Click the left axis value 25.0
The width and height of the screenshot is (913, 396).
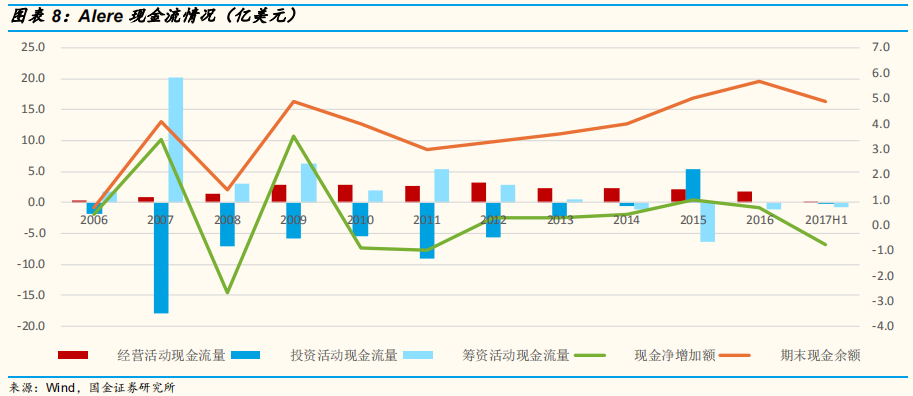point(33,48)
